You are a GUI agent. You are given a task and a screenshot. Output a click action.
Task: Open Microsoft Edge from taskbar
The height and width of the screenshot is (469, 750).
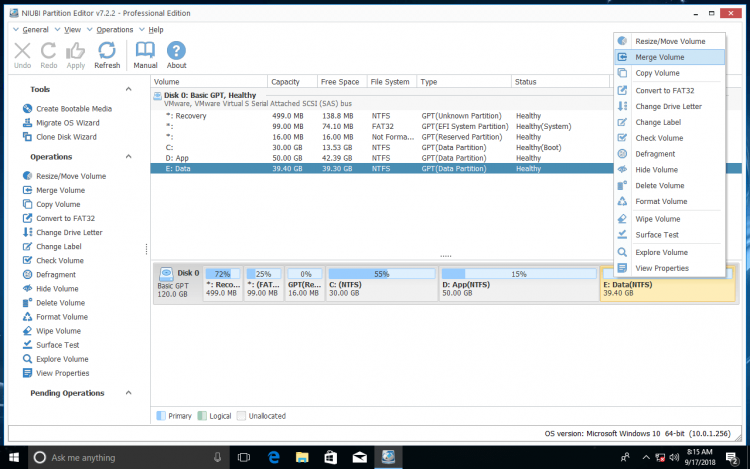274,458
